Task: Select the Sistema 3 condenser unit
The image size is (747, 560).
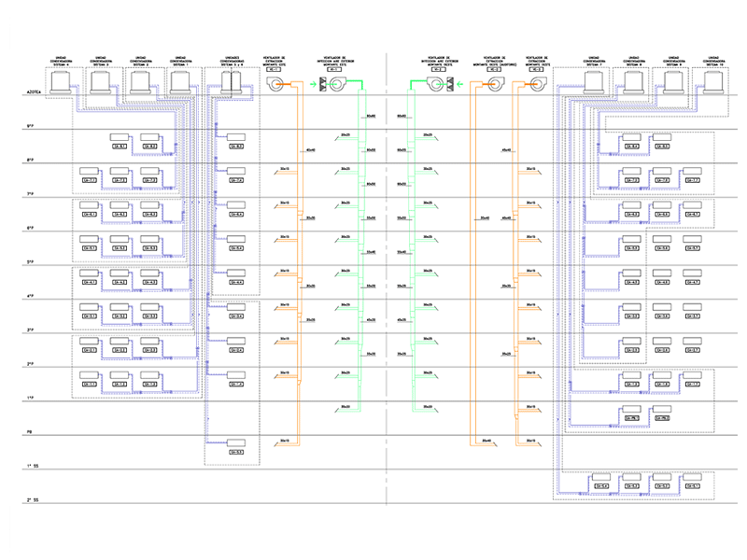Action: (101, 82)
